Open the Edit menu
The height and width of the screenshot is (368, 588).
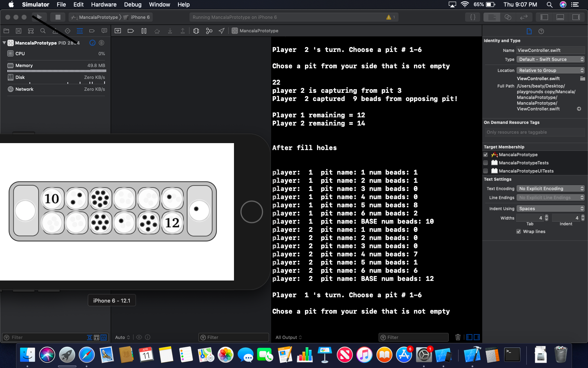78,4
